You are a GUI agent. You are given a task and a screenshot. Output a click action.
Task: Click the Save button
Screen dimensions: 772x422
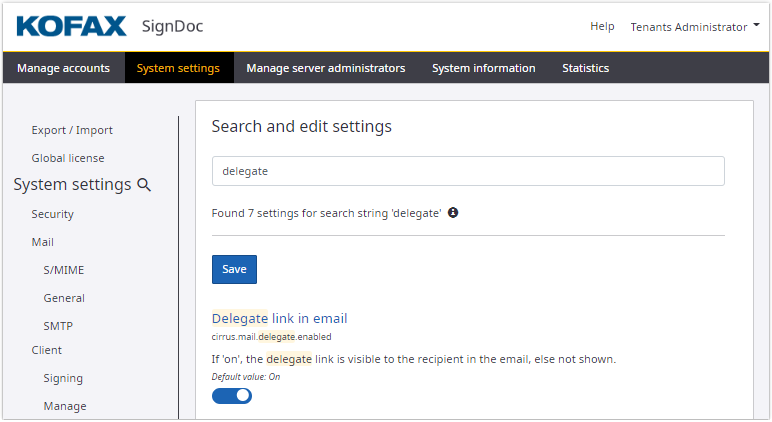[234, 269]
